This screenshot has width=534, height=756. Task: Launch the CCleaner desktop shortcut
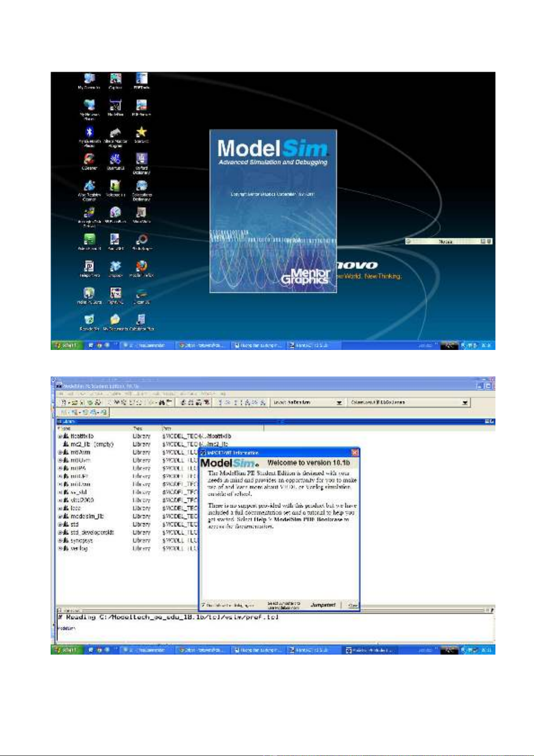coord(89,161)
